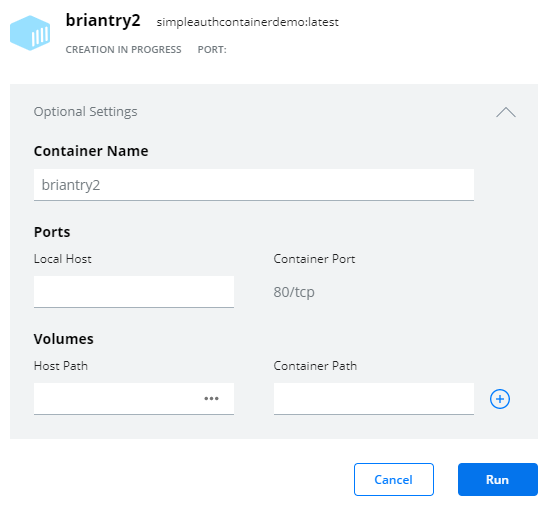
Task: Click the PORT: label in header
Action: pos(212,50)
